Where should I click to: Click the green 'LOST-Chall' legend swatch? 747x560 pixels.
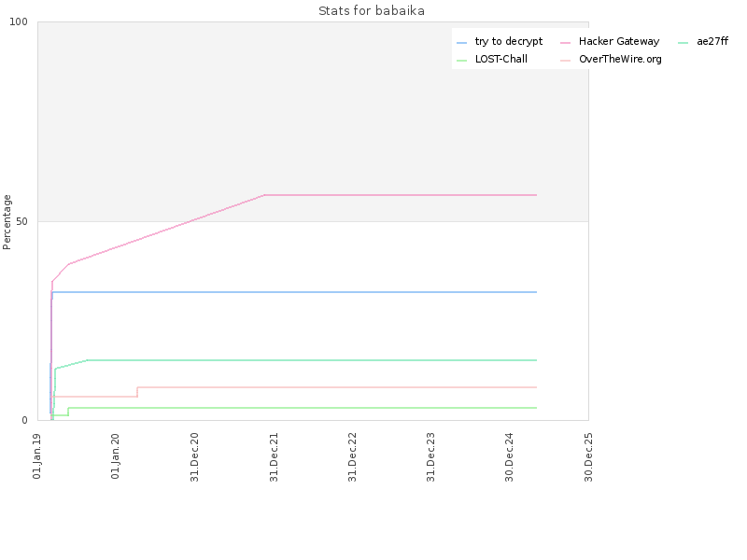461,61
